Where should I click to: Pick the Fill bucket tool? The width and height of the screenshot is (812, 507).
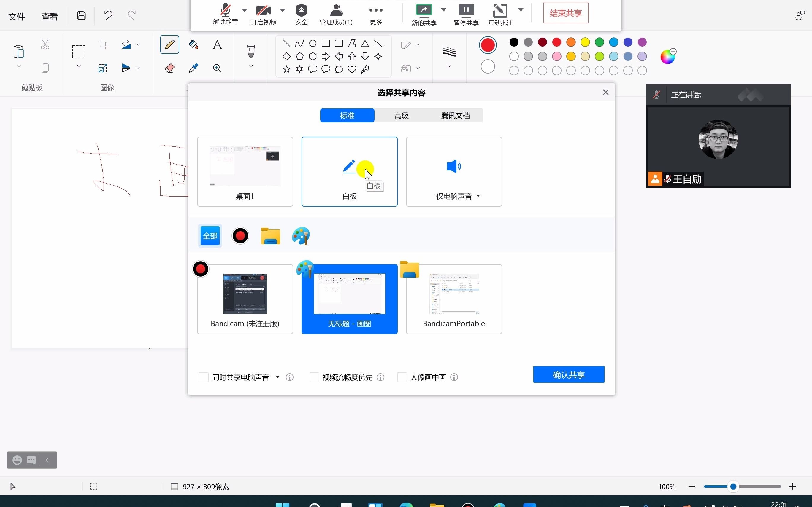pos(193,44)
